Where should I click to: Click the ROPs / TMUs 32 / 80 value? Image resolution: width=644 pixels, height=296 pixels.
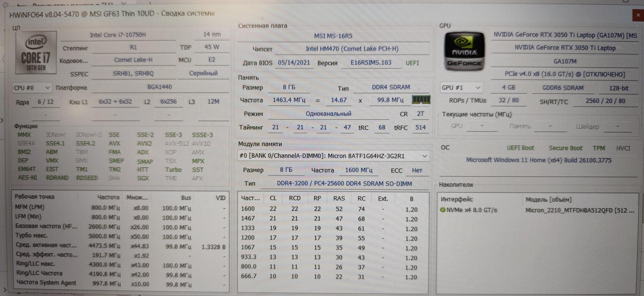[x=508, y=100]
